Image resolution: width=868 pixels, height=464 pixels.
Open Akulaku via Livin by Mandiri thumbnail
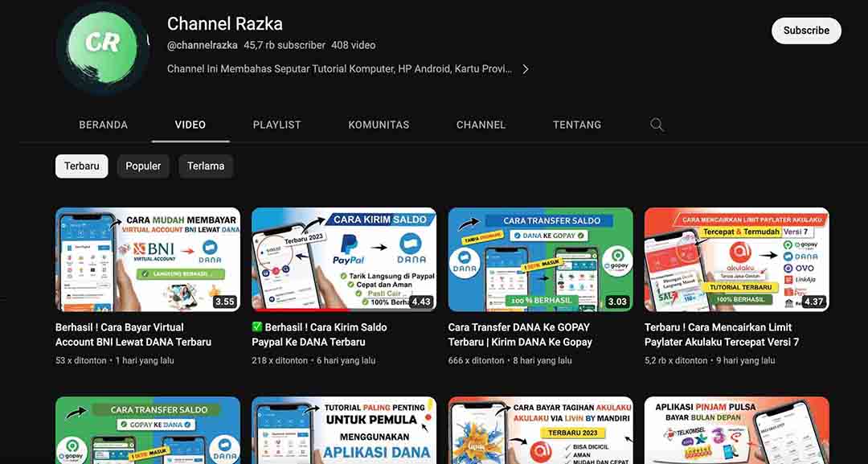pos(540,430)
